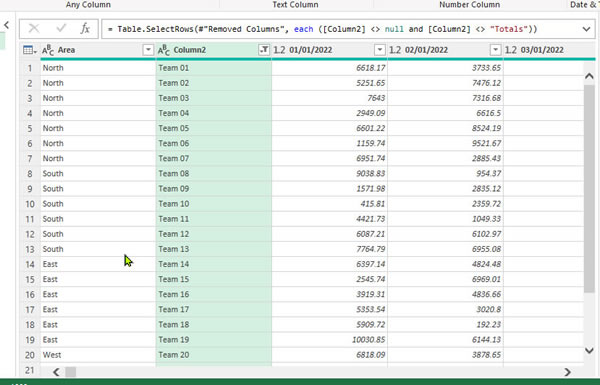The height and width of the screenshot is (385, 600).
Task: Click the North cell in row 1
Action: (98, 68)
